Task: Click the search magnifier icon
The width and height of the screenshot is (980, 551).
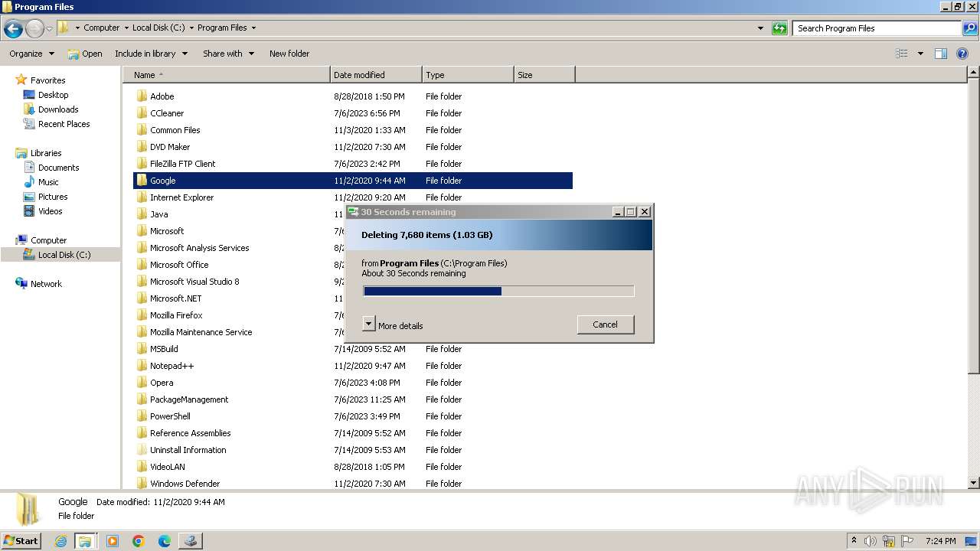Action: click(x=969, y=28)
